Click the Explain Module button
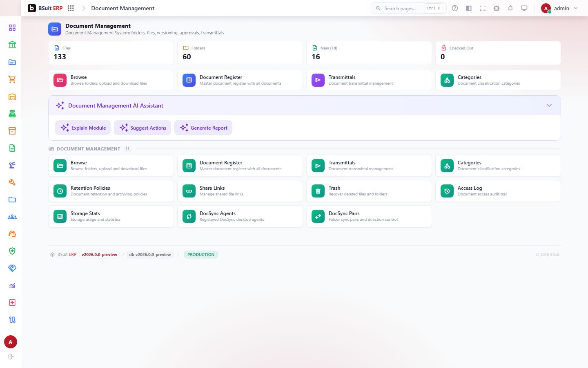The width and height of the screenshot is (588, 368). (x=83, y=128)
